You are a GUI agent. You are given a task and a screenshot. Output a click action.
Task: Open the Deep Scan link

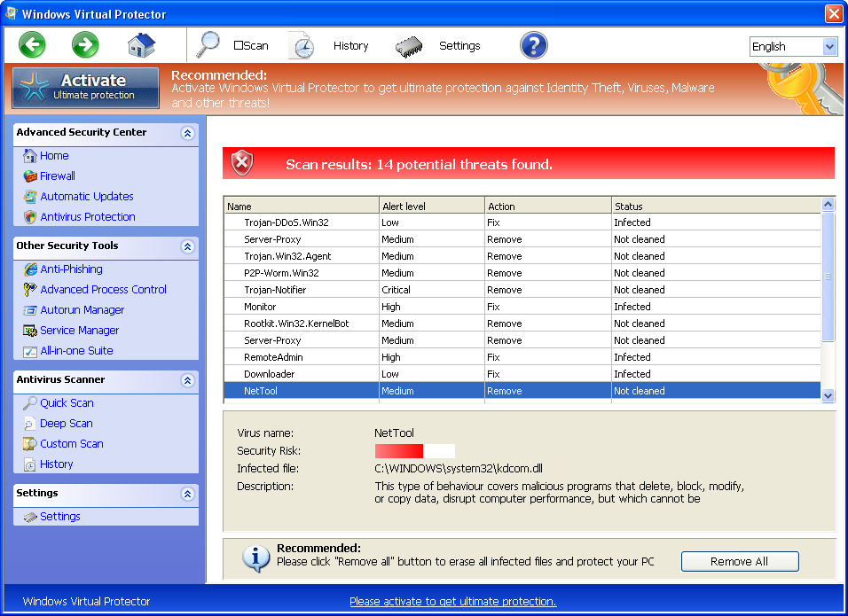[x=66, y=424]
